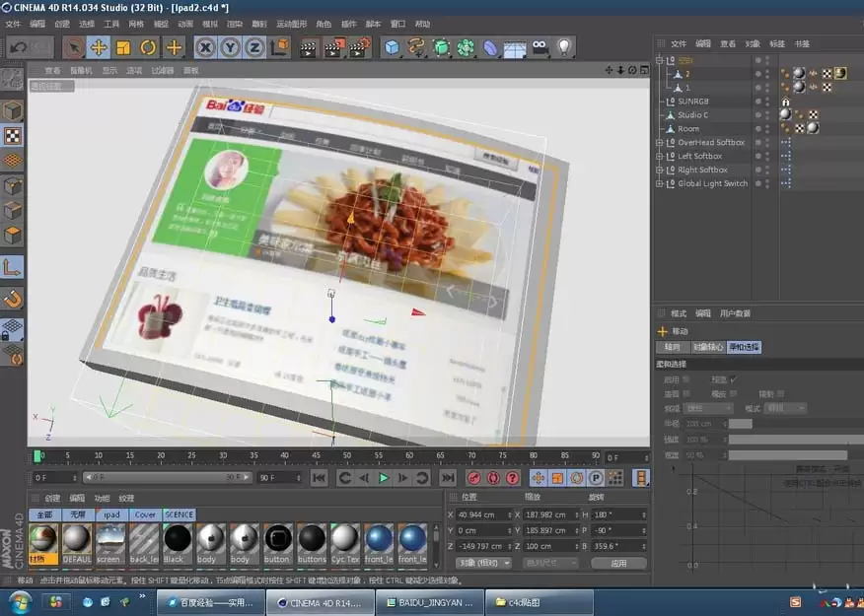The height and width of the screenshot is (616, 864).
Task: Click the Undo icon
Action: tap(18, 46)
